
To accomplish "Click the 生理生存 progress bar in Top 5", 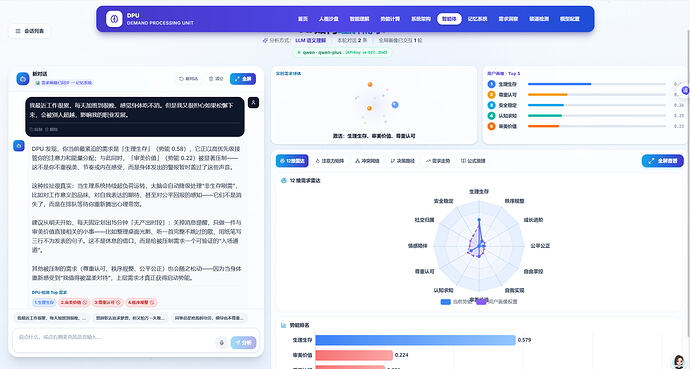I will pyautogui.click(x=597, y=84).
